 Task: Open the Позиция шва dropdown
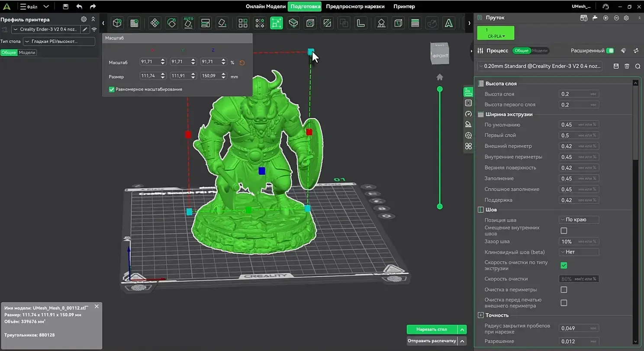click(579, 220)
